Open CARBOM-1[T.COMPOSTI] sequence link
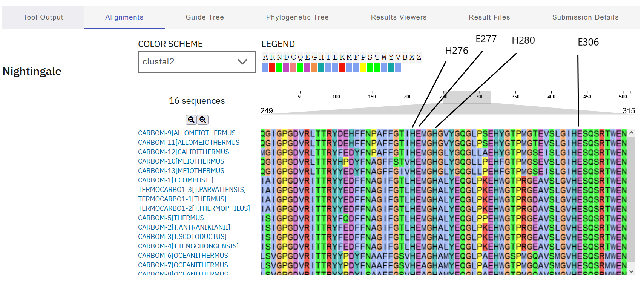Screen dimensions: 644x285 [176, 180]
